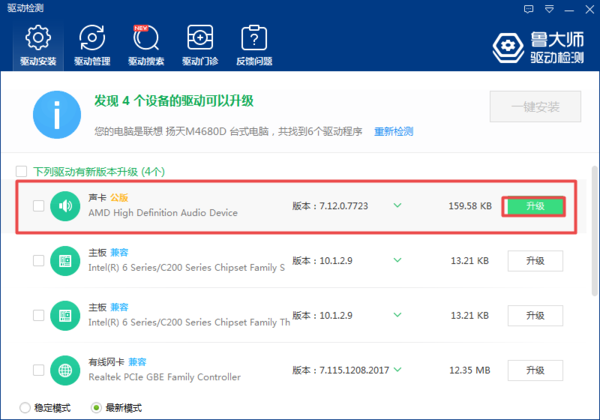Viewport: 600px width, 420px height.
Task: Click the 驱动门诊 first-aid icon
Action: click(x=200, y=45)
